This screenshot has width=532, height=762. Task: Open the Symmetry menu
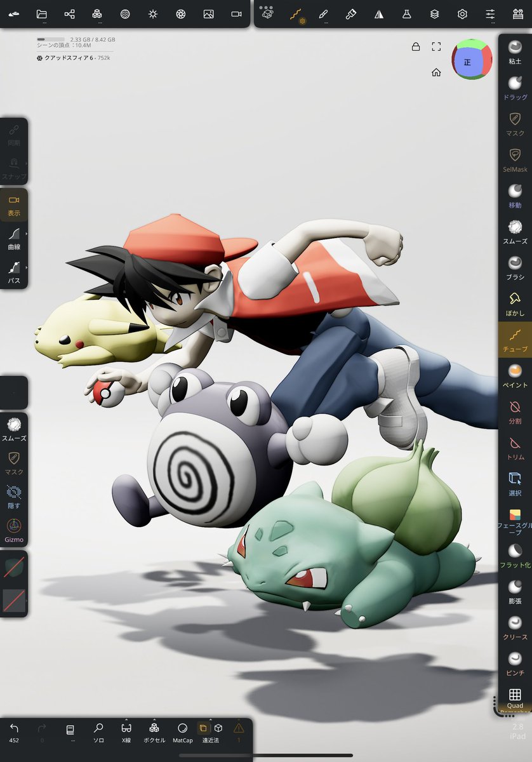click(x=379, y=14)
